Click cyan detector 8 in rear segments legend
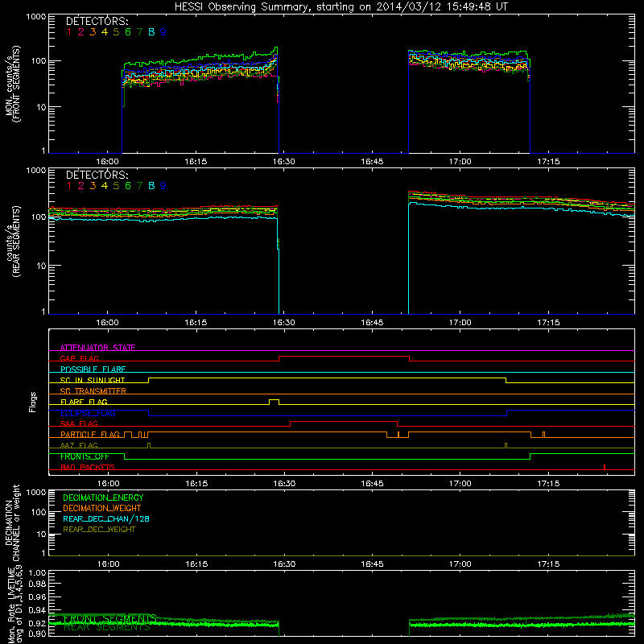 [x=151, y=186]
